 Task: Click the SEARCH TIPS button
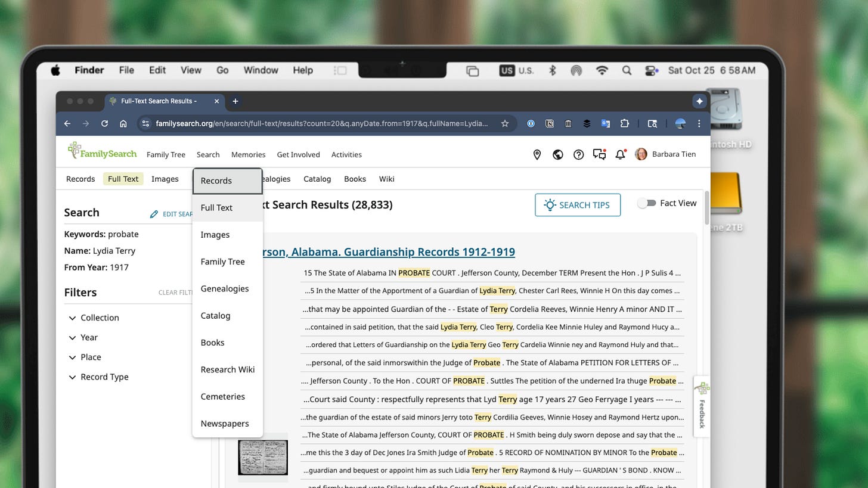pyautogui.click(x=578, y=205)
